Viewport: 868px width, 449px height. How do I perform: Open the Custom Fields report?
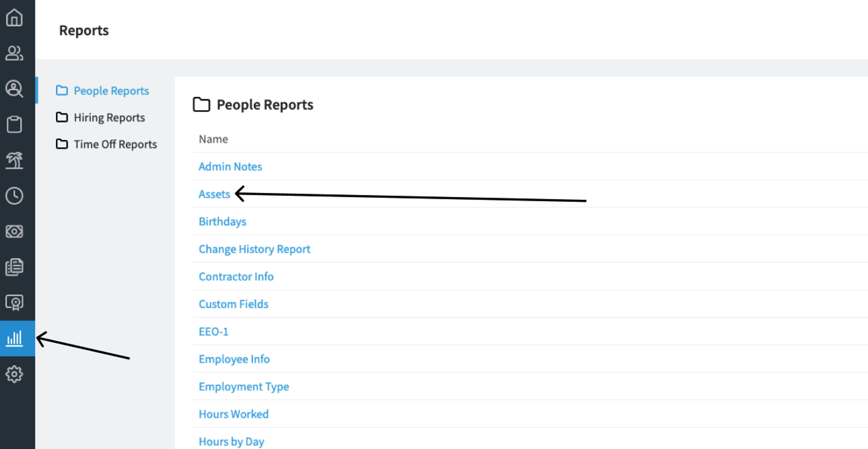click(234, 304)
